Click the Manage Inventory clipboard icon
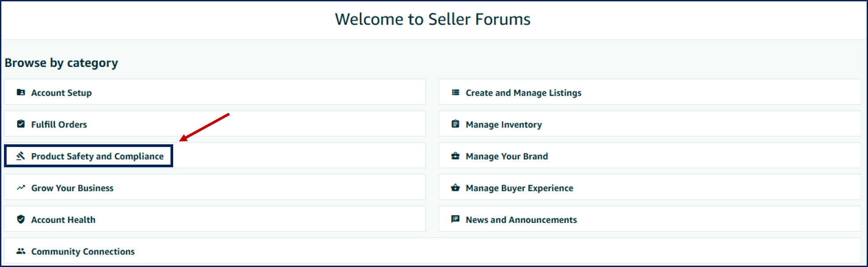Viewport: 868px width, 267px height. coord(456,124)
